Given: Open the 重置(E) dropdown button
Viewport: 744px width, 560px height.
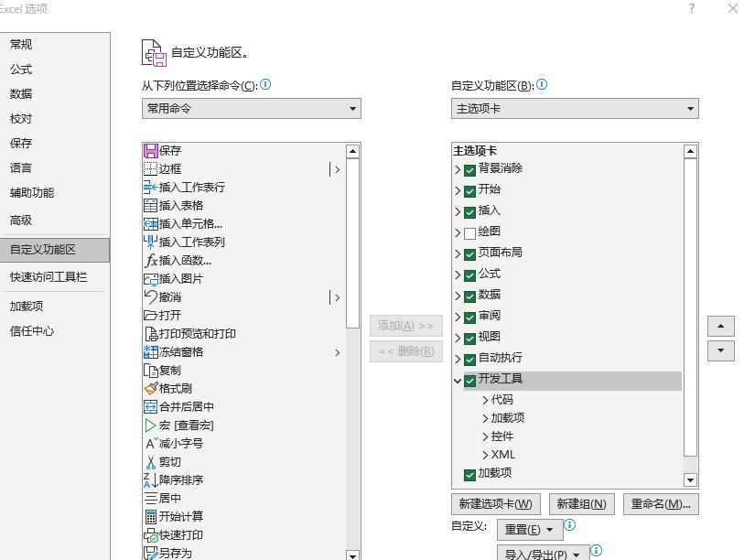Looking at the screenshot, I should [530, 530].
